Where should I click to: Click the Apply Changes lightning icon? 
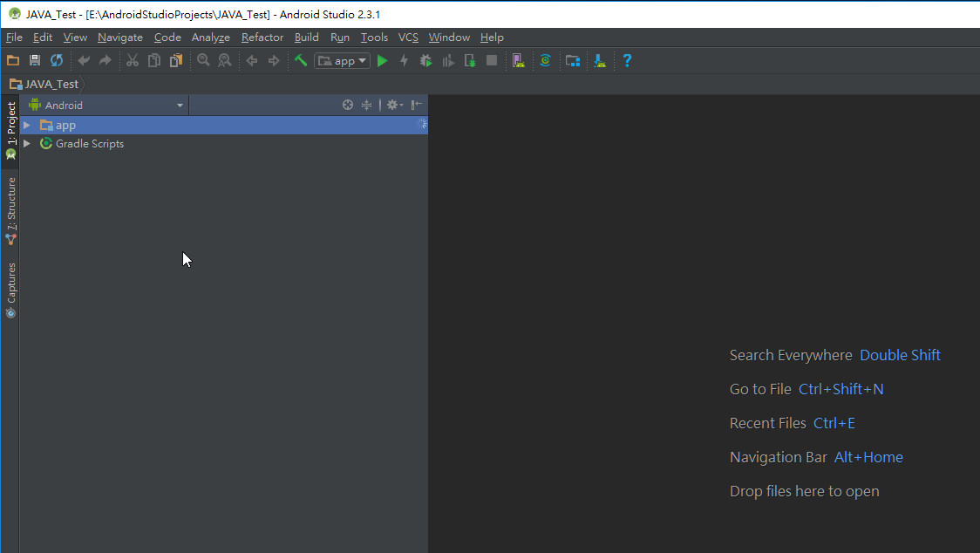404,61
